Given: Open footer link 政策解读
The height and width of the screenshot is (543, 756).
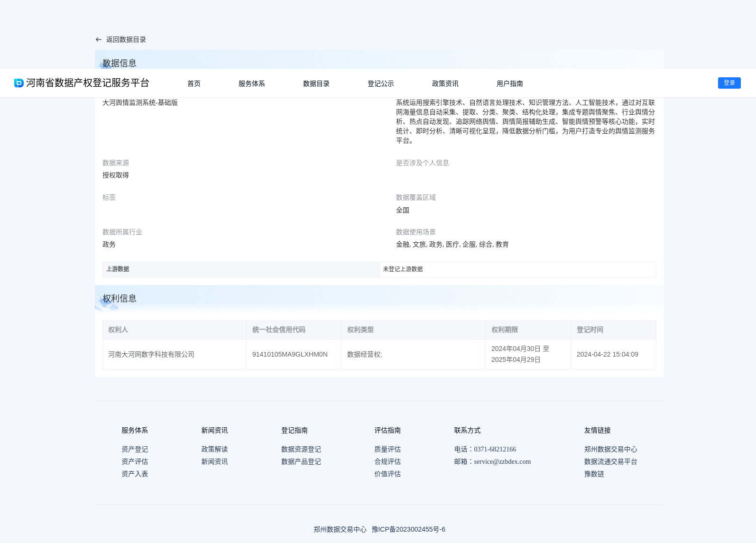Looking at the screenshot, I should (214, 449).
